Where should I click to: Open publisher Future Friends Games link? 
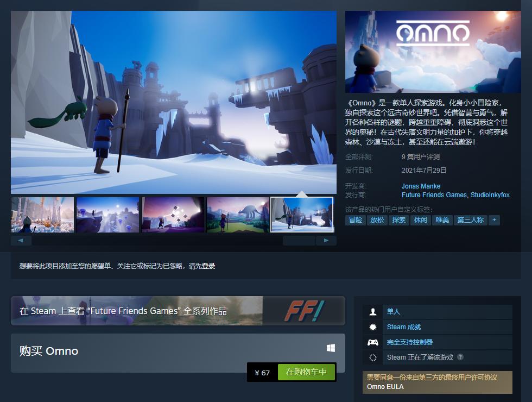[434, 195]
